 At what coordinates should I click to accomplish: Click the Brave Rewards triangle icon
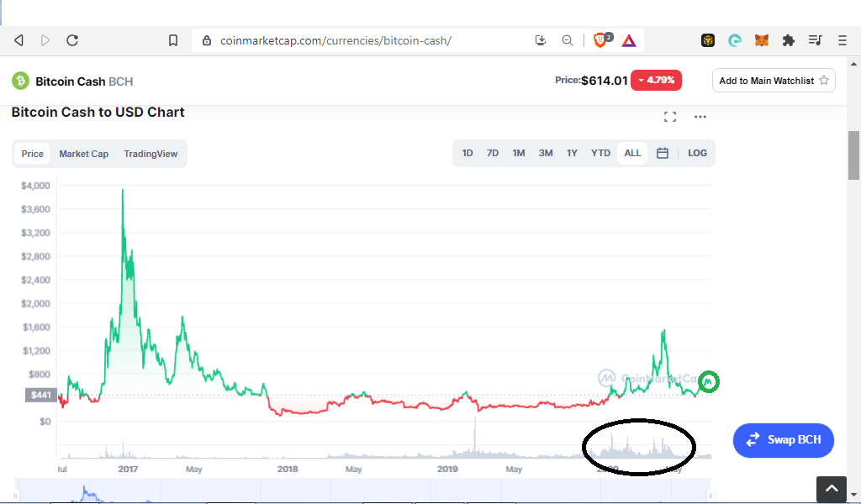click(629, 40)
